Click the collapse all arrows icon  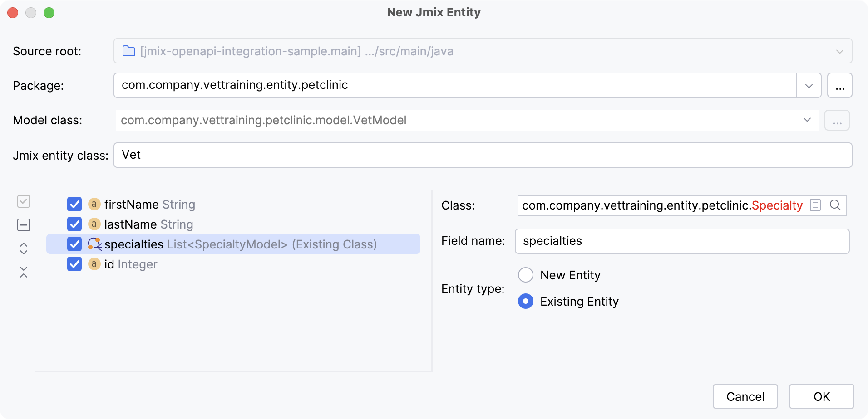[24, 272]
